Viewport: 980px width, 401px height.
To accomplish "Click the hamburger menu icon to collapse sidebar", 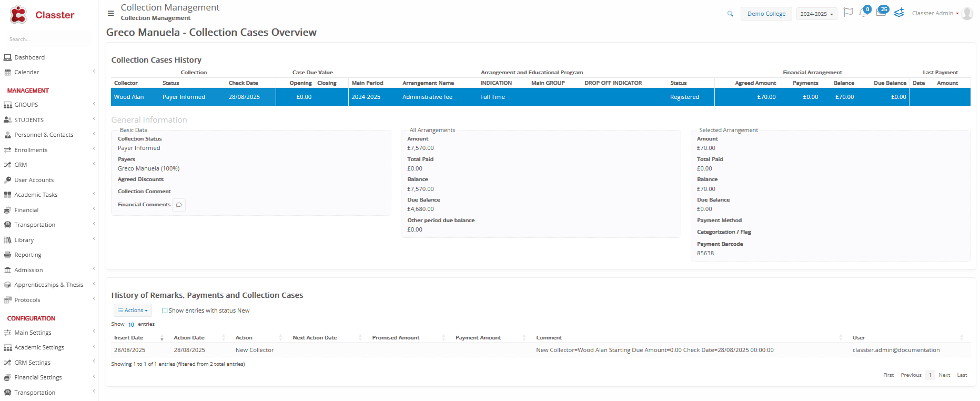I will click(110, 13).
